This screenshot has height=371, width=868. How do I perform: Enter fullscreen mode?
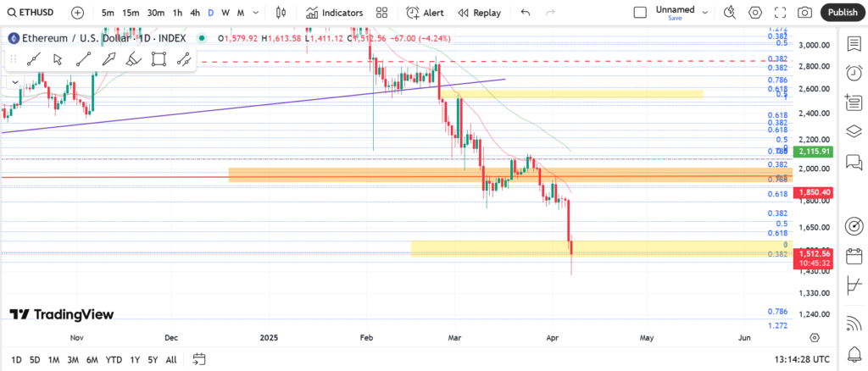[780, 13]
